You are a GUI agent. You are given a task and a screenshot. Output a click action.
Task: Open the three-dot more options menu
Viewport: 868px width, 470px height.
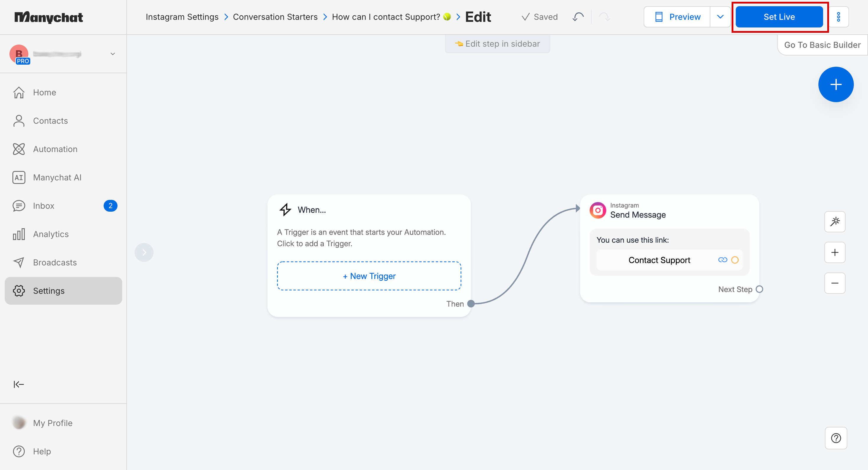point(838,17)
